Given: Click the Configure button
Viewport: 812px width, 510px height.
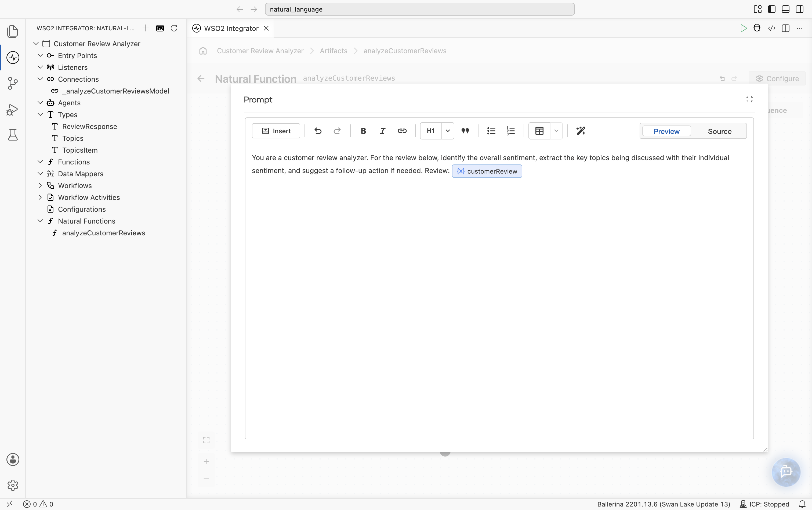Looking at the screenshot, I should pos(777,78).
